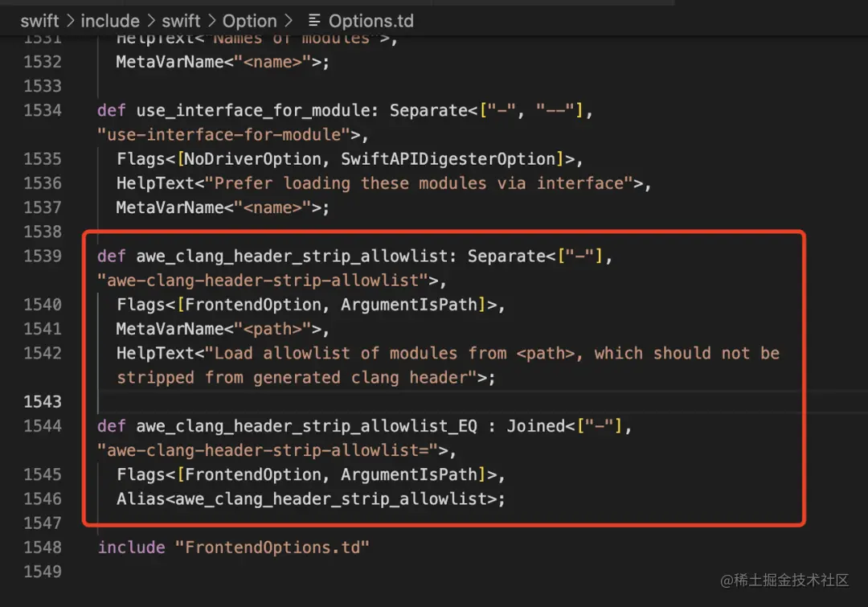
Task: Click 'Separate' keyword on line 1534
Action: point(428,110)
